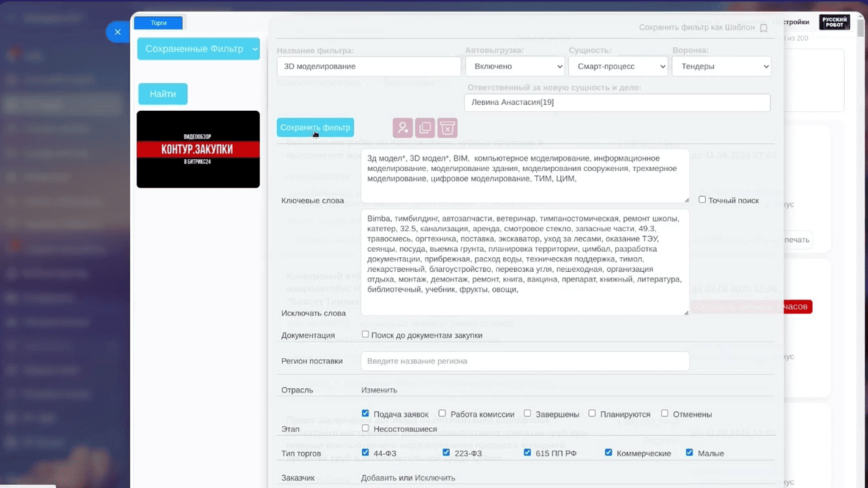Image resolution: width=868 pixels, height=488 pixels.
Task: Open the Сохраненные Фильтр dropdown
Action: 198,49
